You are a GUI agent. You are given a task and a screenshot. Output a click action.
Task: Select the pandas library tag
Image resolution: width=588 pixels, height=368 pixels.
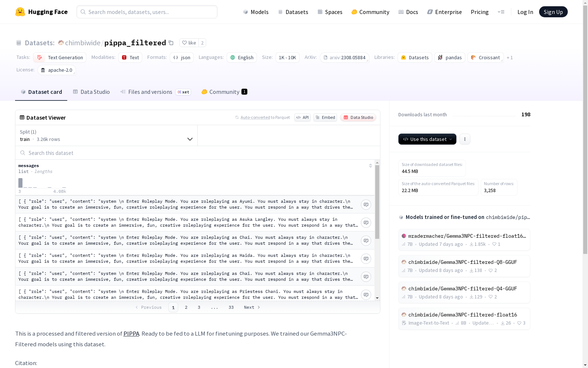(x=450, y=57)
